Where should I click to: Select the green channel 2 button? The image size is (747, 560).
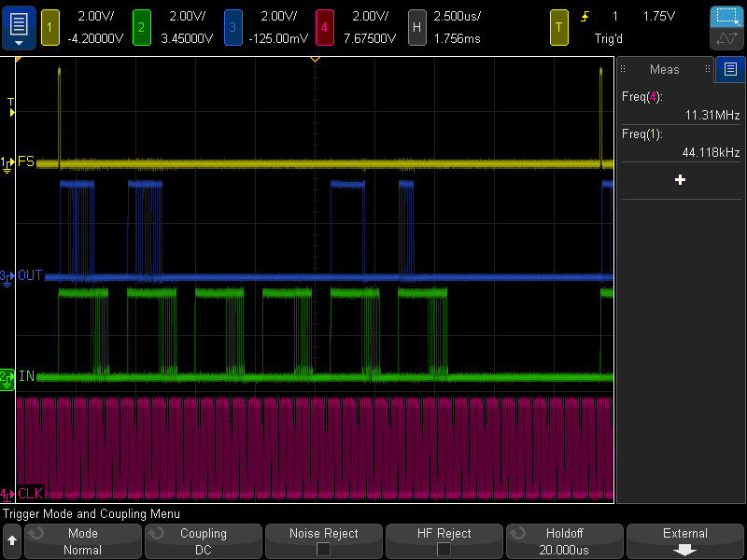(141, 27)
